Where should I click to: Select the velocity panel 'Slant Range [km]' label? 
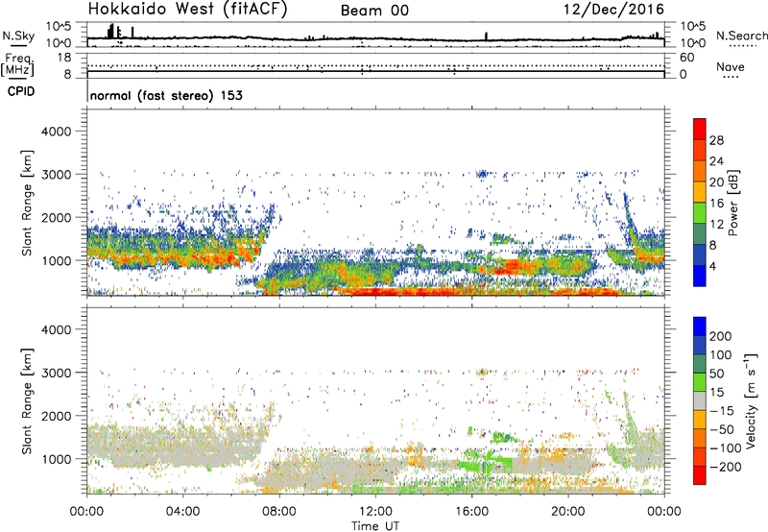click(x=27, y=400)
